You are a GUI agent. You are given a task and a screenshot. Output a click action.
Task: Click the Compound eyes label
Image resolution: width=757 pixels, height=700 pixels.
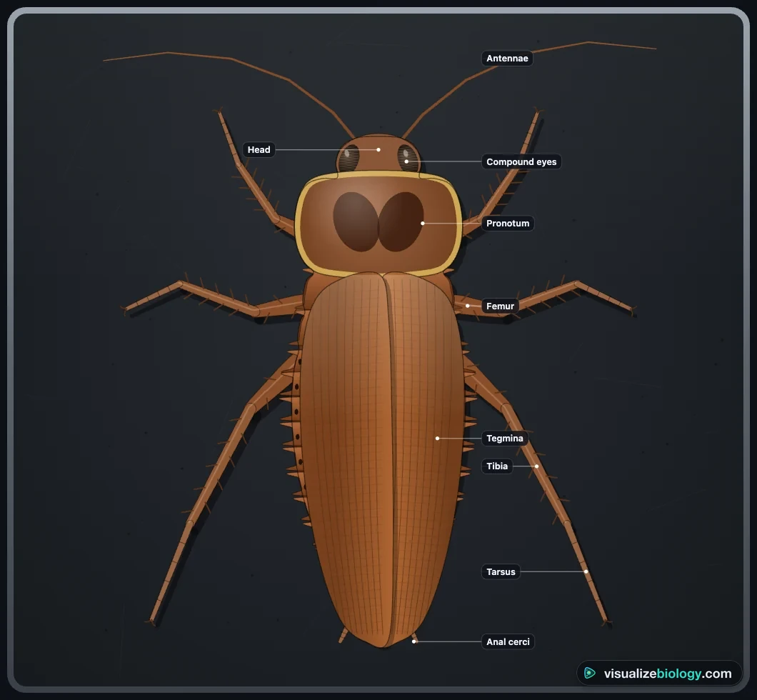point(521,161)
